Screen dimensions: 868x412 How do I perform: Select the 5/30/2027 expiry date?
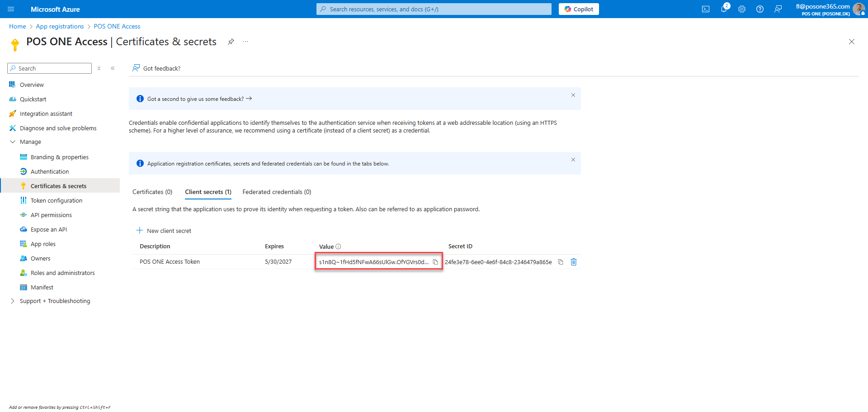point(278,262)
